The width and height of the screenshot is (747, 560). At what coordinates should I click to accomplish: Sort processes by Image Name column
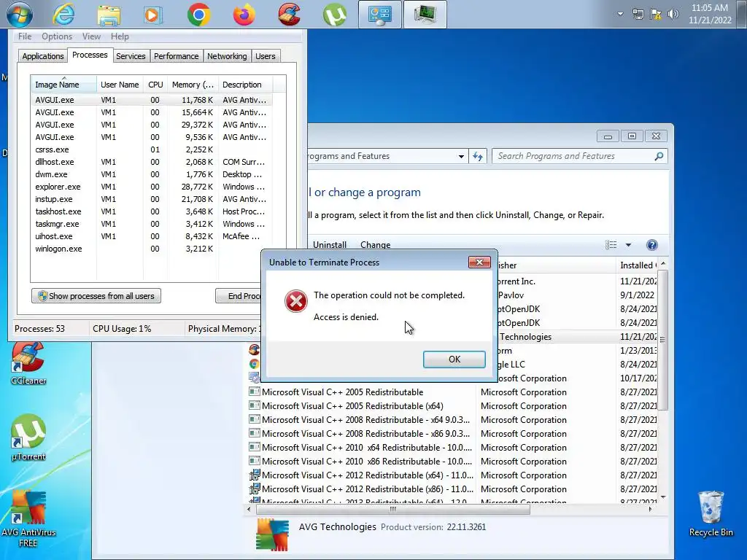pos(63,85)
